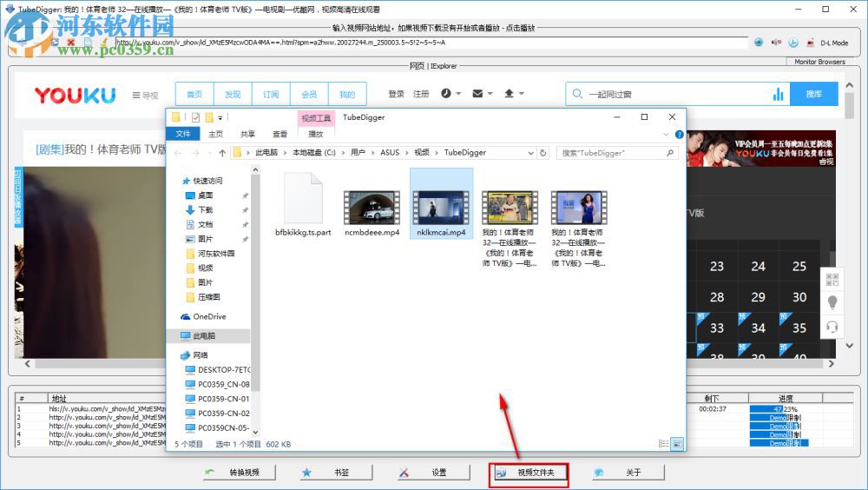868x490 pixels.
Task: Open the 播放 tab under 视频工具
Action: point(316,134)
